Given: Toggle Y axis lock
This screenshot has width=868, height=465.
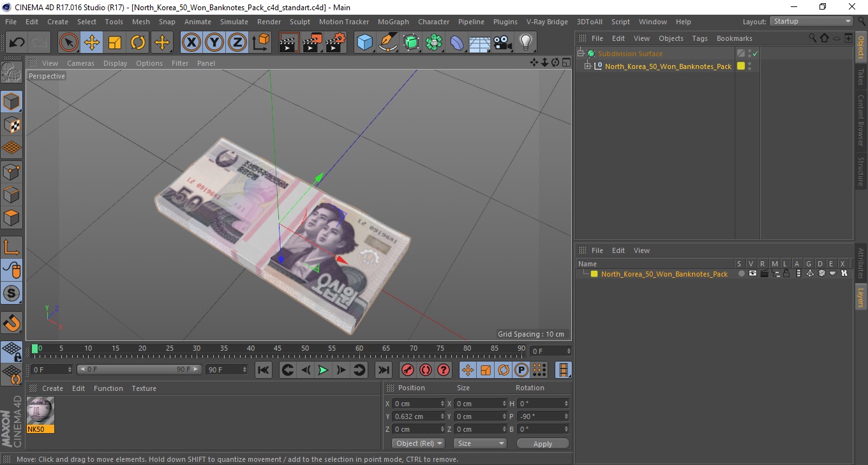Looking at the screenshot, I should coord(214,43).
